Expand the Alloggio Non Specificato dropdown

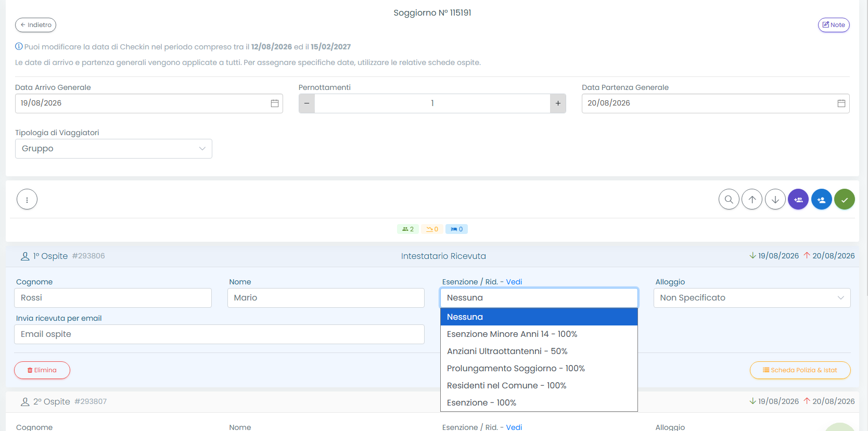[752, 298]
